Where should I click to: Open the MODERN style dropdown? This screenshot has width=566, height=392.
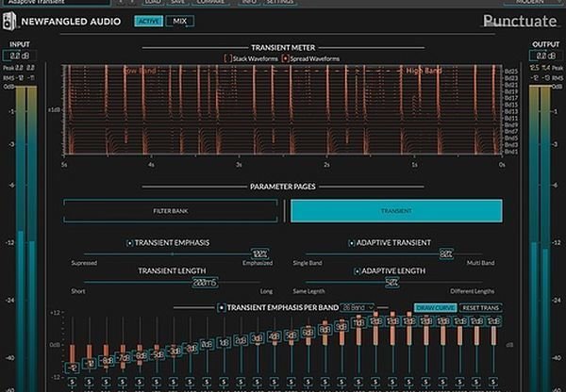[x=534, y=2]
